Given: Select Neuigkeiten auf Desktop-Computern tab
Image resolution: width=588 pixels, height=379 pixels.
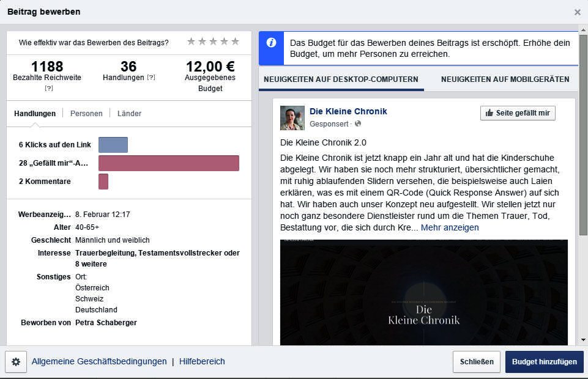Looking at the screenshot, I should 341,79.
